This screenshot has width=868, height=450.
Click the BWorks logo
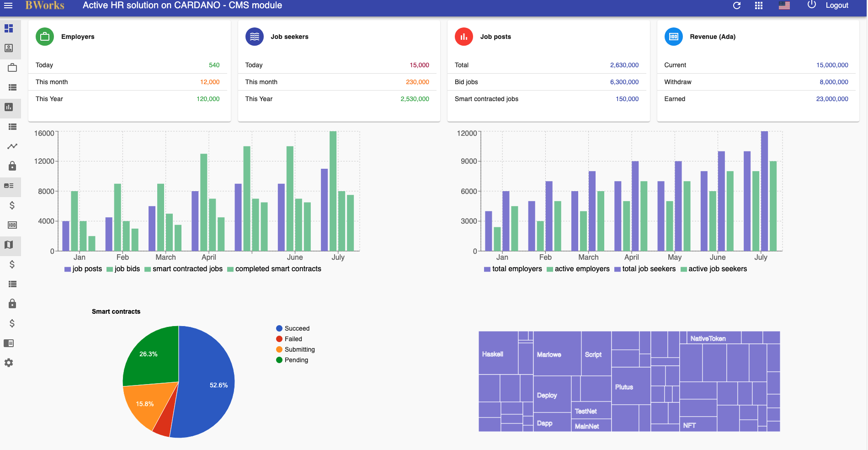(x=45, y=5)
